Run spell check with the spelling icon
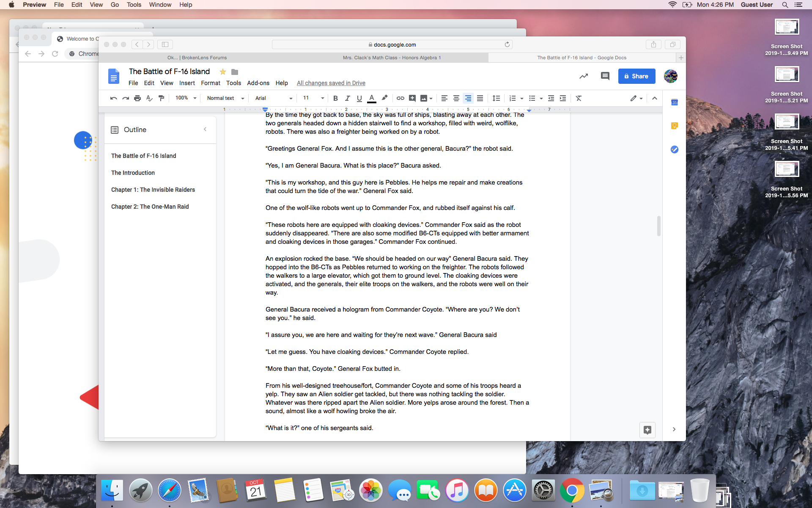The width and height of the screenshot is (812, 508). (x=149, y=98)
